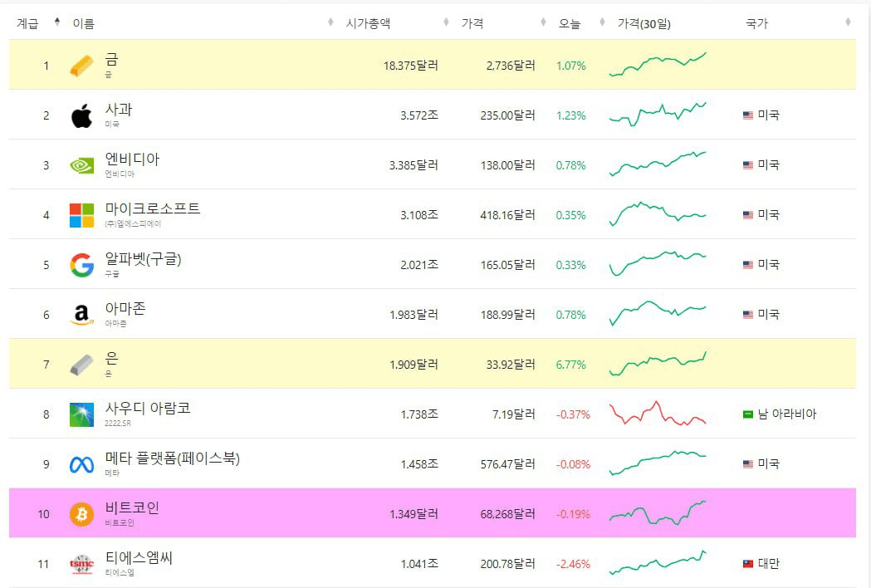871x588 pixels.
Task: Click the 30-day chart for 마이크로소프트
Action: pos(658,214)
